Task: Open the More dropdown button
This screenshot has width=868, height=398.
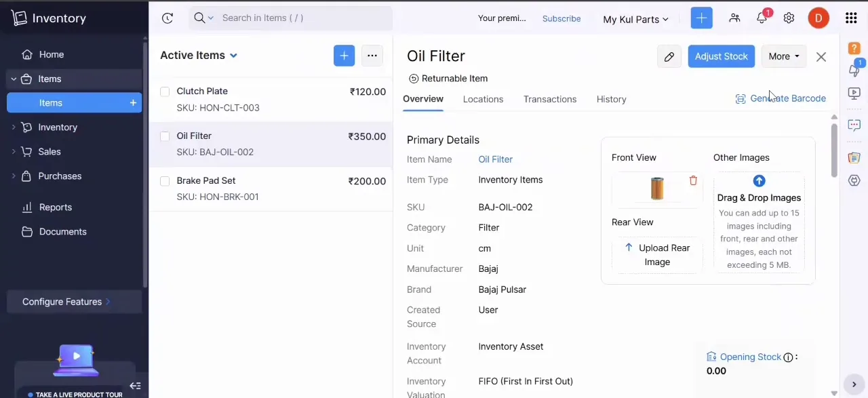Action: 784,56
